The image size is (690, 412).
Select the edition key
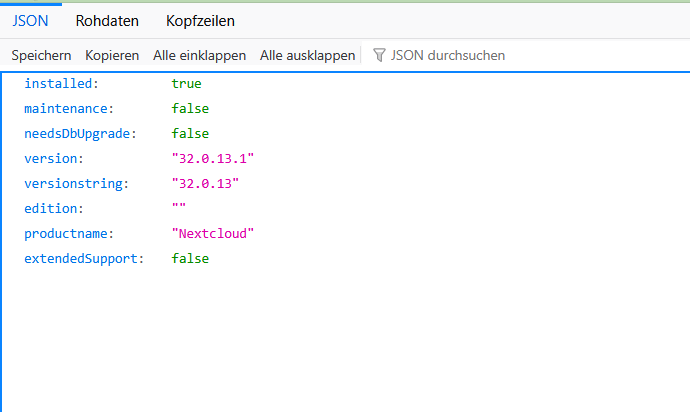coord(54,209)
